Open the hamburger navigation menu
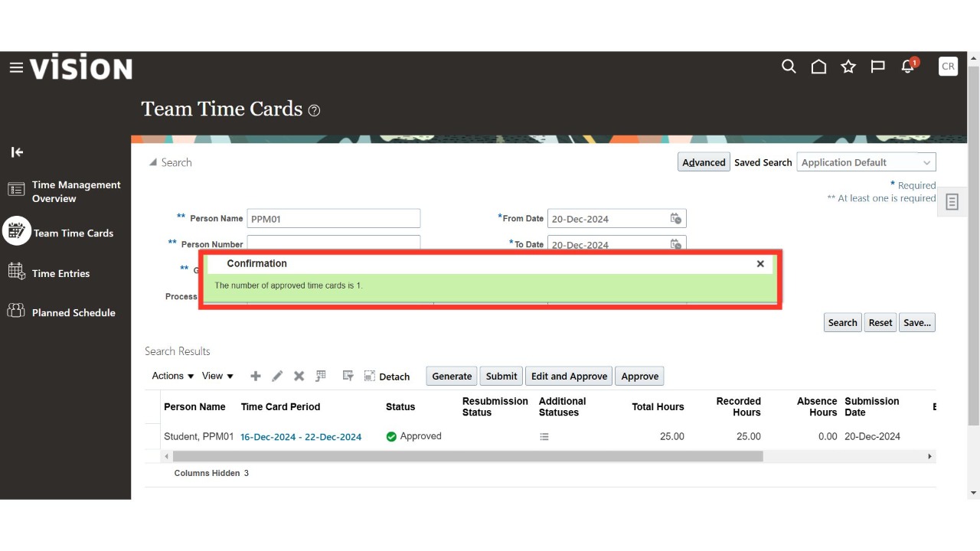980x551 pixels. (x=16, y=67)
